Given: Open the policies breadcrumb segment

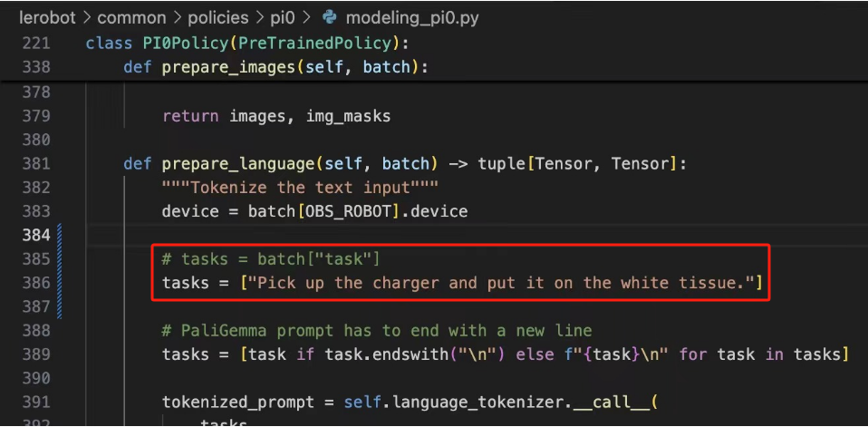Looking at the screenshot, I should pyautogui.click(x=218, y=18).
